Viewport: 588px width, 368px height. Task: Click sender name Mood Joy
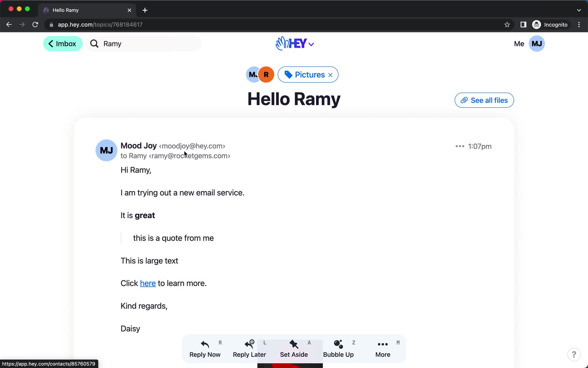pos(138,146)
